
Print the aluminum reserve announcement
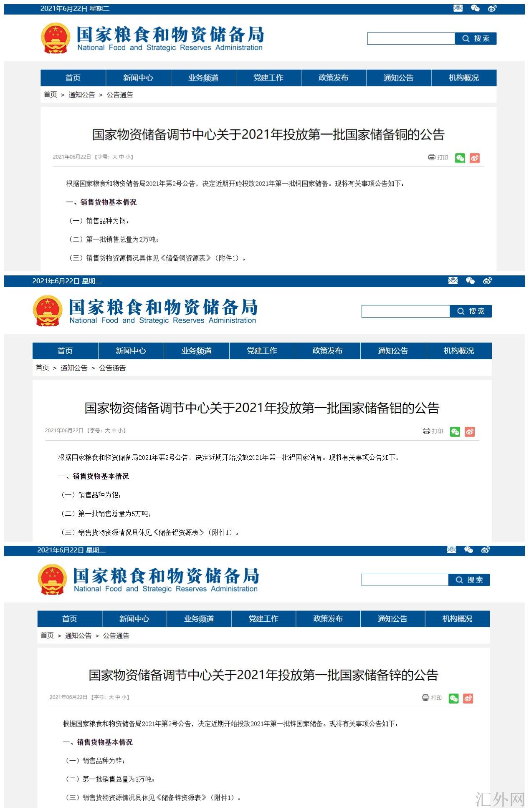pyautogui.click(x=433, y=431)
